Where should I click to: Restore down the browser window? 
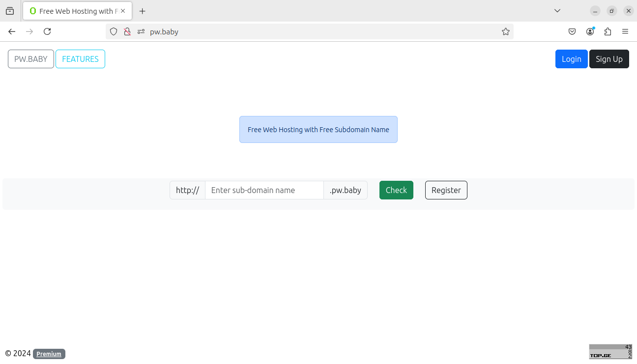pyautogui.click(x=612, y=11)
